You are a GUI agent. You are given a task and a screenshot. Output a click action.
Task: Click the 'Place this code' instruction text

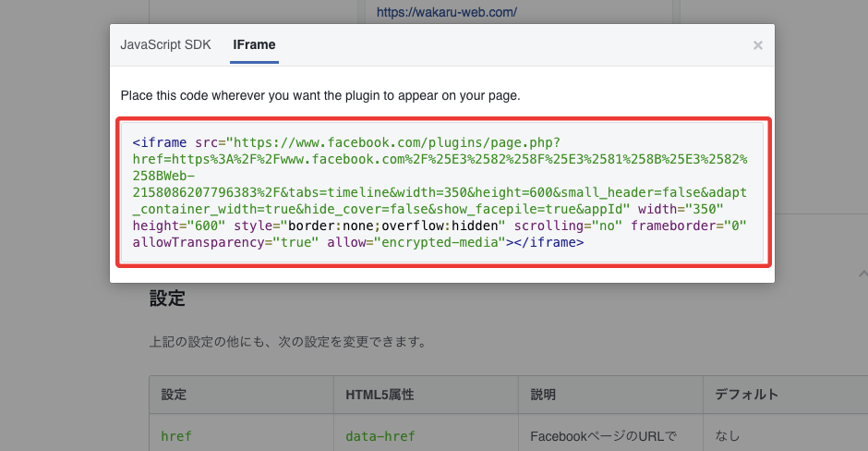320,95
